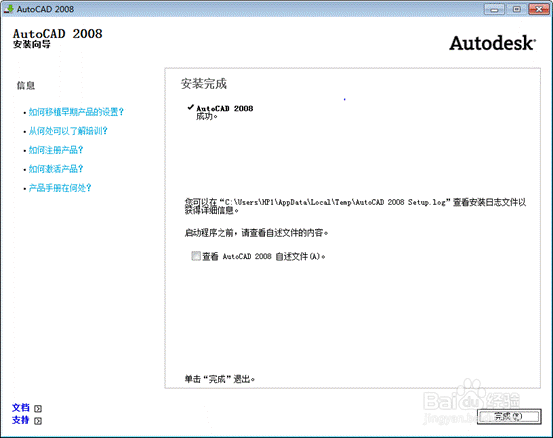Click the 单击“完成”退出 instruction text

point(220,379)
